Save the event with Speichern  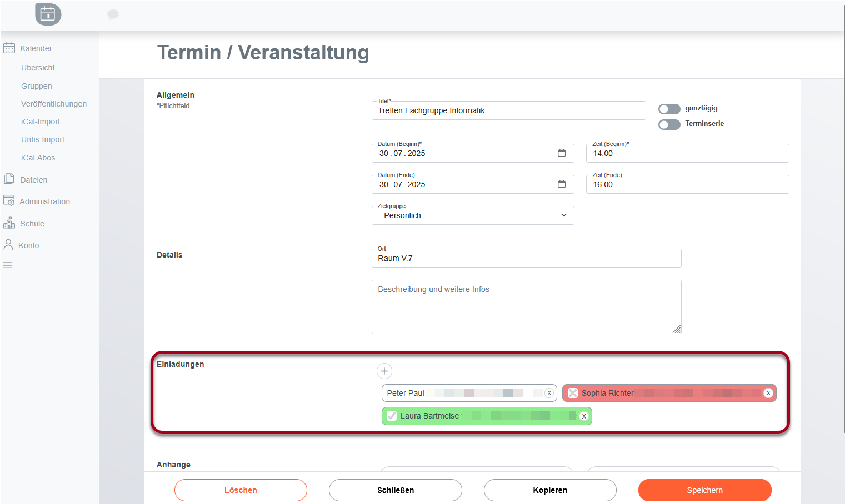(x=704, y=490)
